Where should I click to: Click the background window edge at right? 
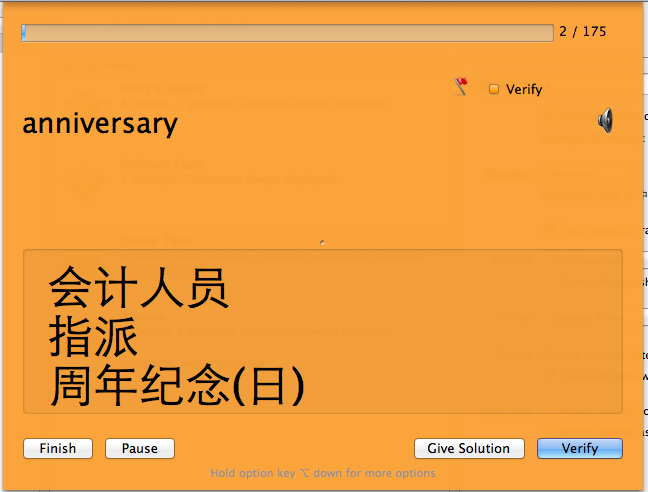[x=646, y=248]
